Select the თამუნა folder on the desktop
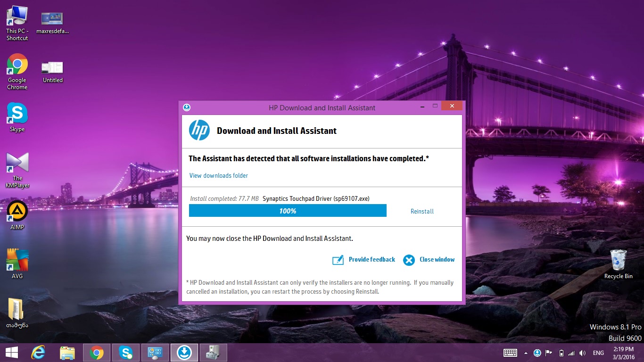 17,313
